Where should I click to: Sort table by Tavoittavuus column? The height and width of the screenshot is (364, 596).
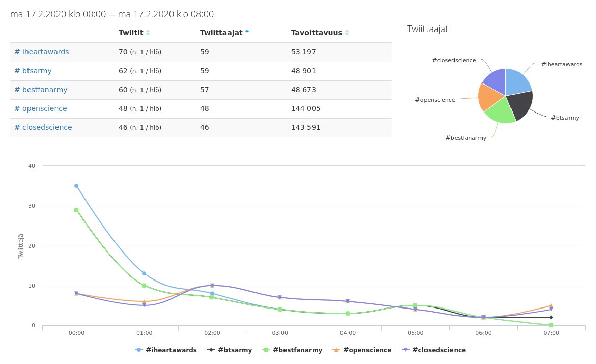point(347,33)
